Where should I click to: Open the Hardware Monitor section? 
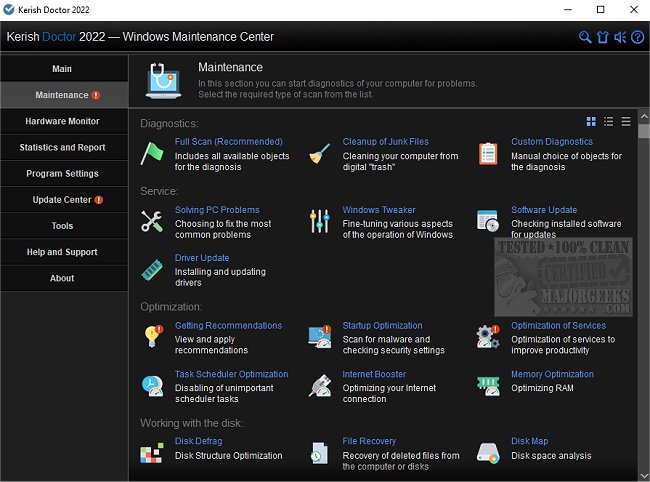pyautogui.click(x=64, y=121)
